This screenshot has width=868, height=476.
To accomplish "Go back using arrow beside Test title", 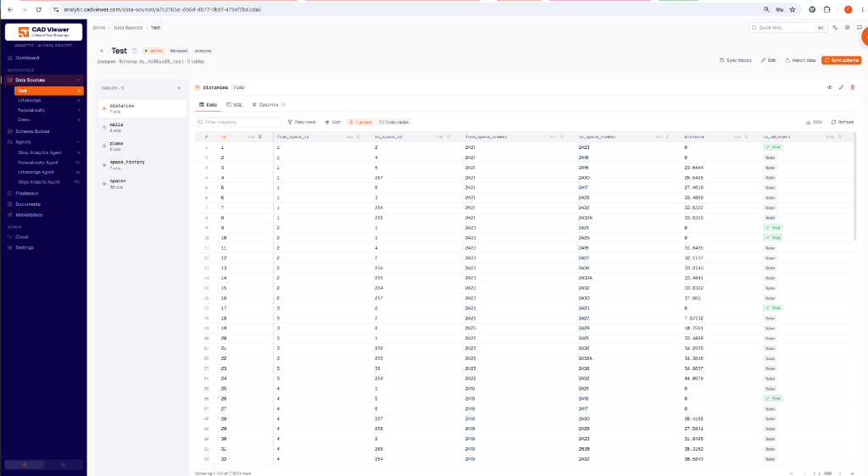I will (x=102, y=51).
